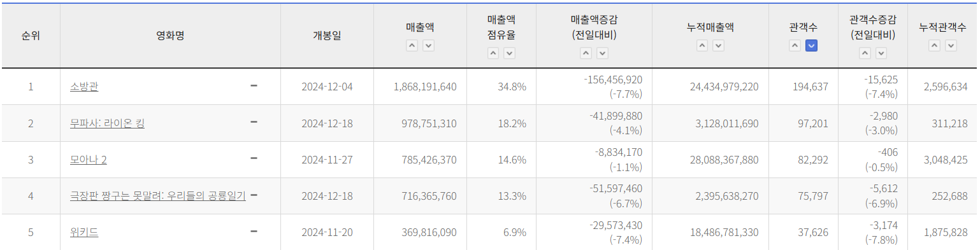Select audience count 37,626
Viewport: 980px width, 250px height.
coord(813,233)
